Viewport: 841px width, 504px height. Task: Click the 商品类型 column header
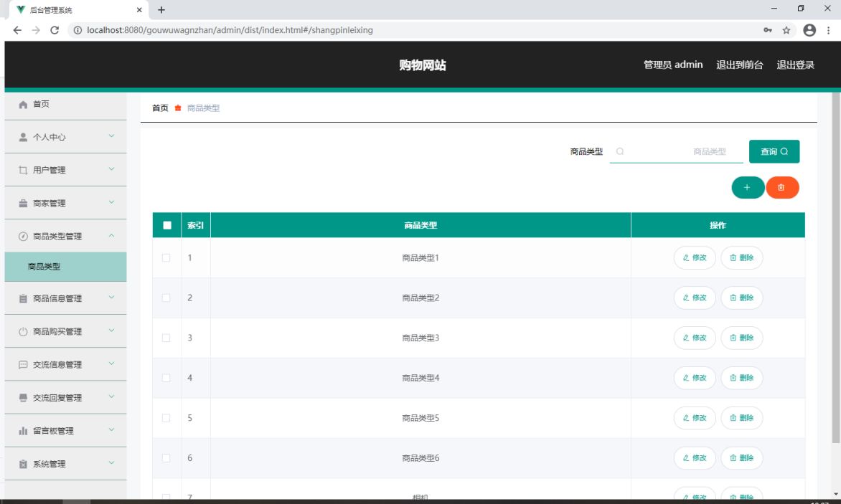pos(420,226)
